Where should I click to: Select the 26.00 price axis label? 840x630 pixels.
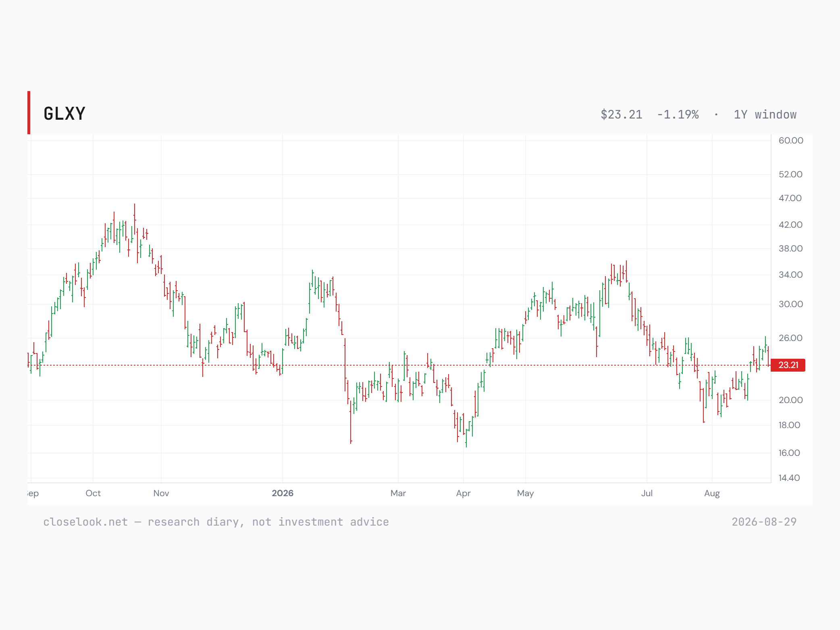790,338
